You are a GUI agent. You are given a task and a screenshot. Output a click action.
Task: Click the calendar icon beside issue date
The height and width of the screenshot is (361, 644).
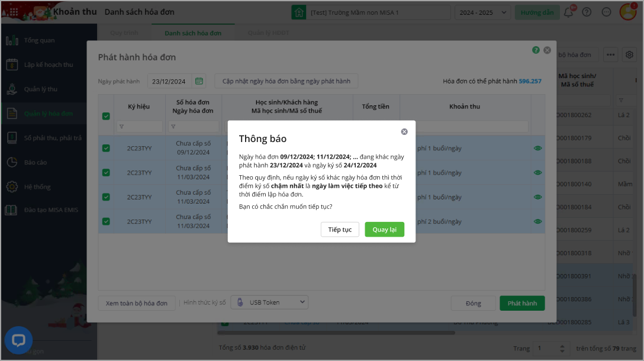pyautogui.click(x=199, y=81)
